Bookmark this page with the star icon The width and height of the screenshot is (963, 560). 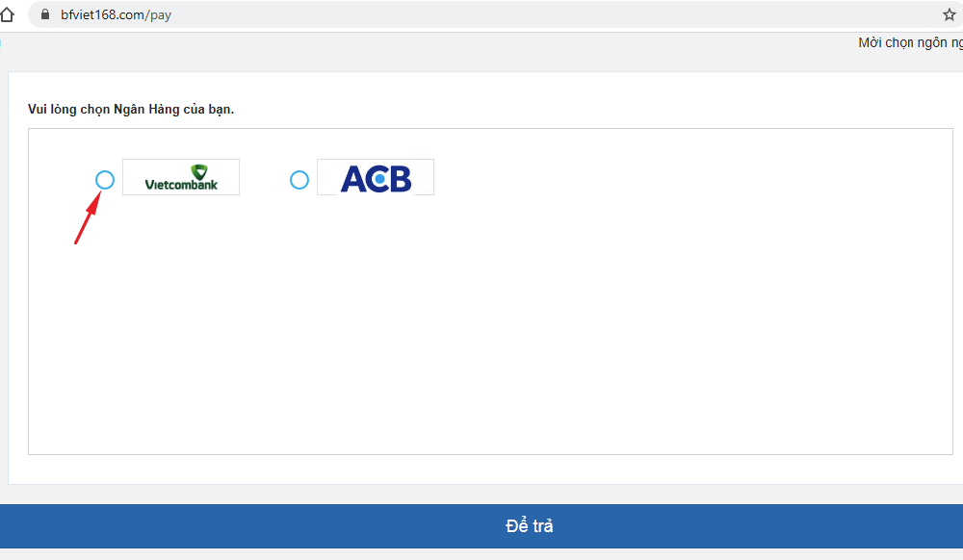(x=949, y=14)
